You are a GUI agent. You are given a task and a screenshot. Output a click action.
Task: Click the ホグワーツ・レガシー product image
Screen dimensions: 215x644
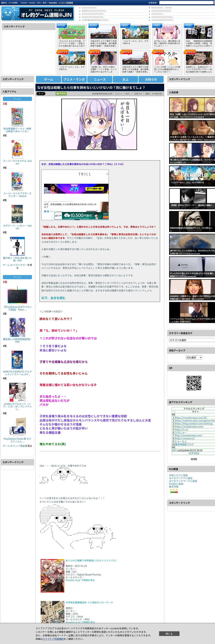pyautogui.click(x=17, y=214)
